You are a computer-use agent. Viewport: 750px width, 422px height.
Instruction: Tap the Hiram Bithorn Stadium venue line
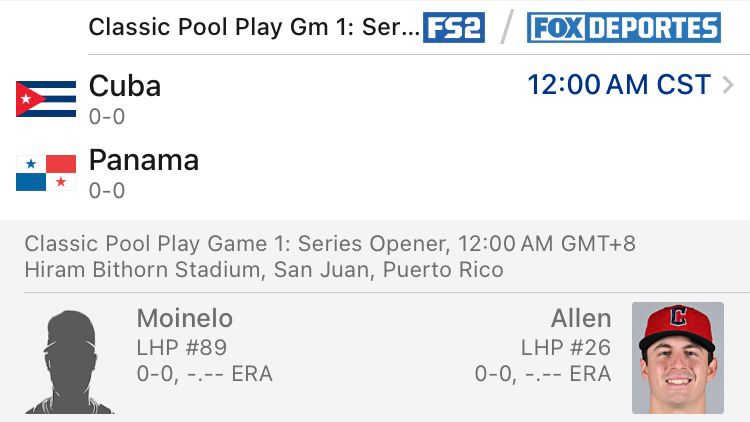pos(264,270)
